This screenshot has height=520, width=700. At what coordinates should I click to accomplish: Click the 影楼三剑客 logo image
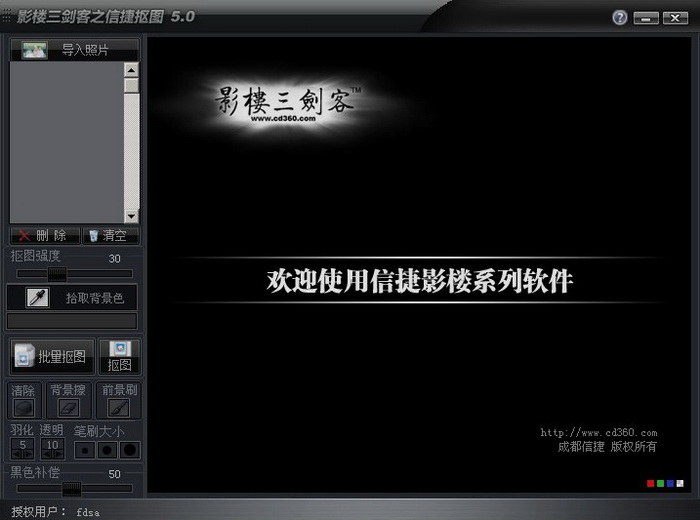click(288, 104)
